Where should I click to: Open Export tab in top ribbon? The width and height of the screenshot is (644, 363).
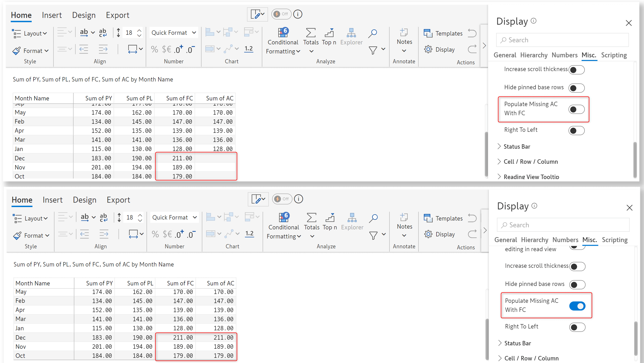(x=117, y=15)
